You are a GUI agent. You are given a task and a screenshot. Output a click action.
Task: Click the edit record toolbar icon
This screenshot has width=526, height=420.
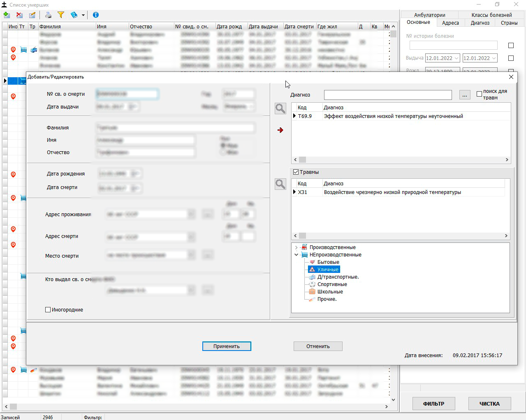coord(32,15)
